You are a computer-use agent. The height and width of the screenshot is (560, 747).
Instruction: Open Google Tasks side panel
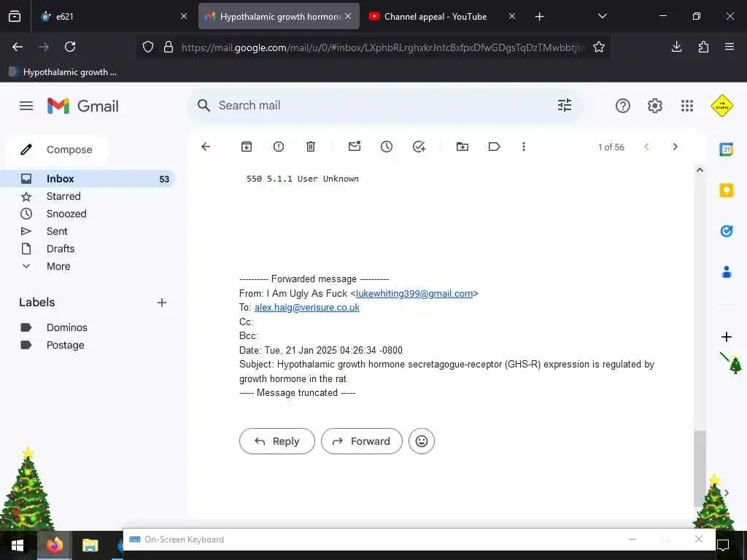[x=726, y=231]
